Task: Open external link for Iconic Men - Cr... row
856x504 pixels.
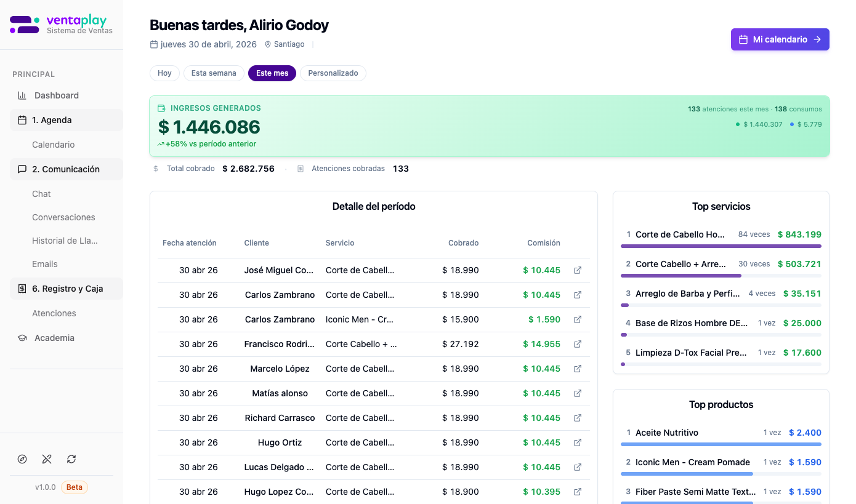Action: click(578, 319)
